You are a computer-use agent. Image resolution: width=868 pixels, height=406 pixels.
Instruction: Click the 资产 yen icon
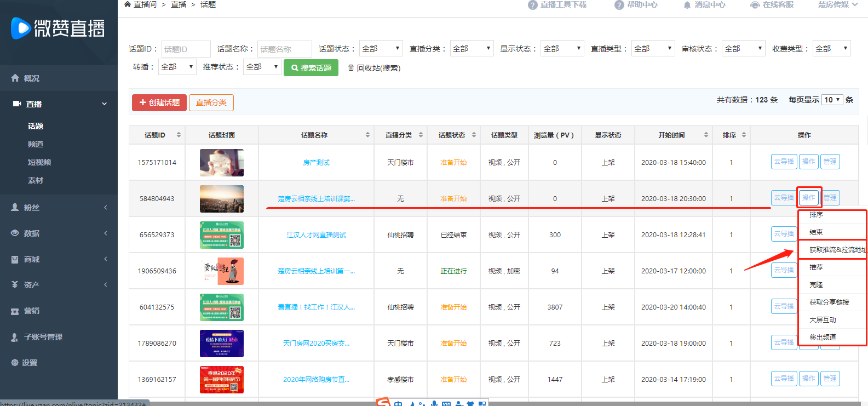tap(15, 285)
